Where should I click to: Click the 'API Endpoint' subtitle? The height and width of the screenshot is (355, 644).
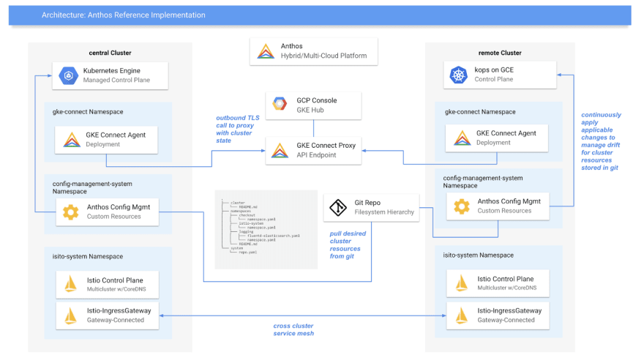tap(316, 155)
